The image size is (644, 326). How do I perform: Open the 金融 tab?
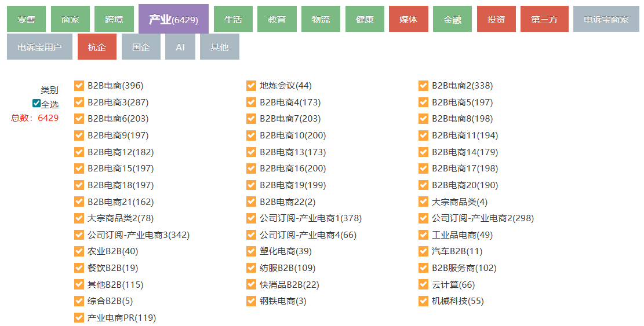tap(452, 19)
